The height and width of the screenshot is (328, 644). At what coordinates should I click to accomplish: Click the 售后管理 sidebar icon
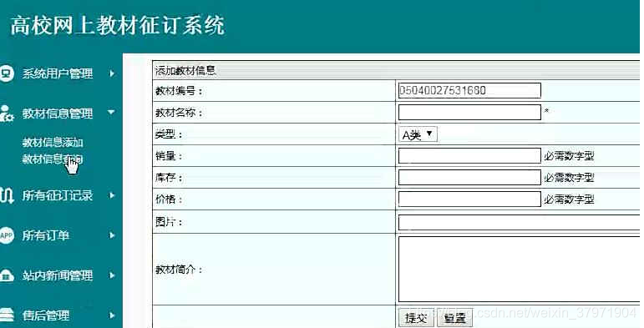pos(7,315)
